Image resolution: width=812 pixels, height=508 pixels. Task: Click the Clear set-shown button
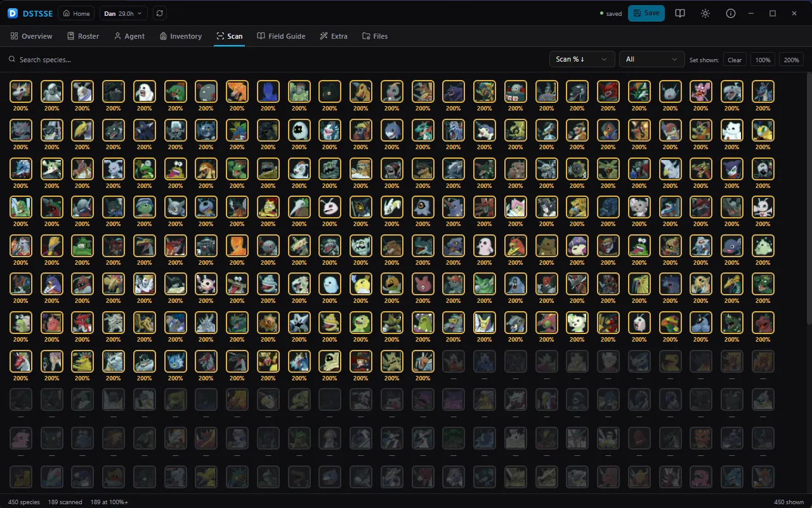pyautogui.click(x=735, y=60)
